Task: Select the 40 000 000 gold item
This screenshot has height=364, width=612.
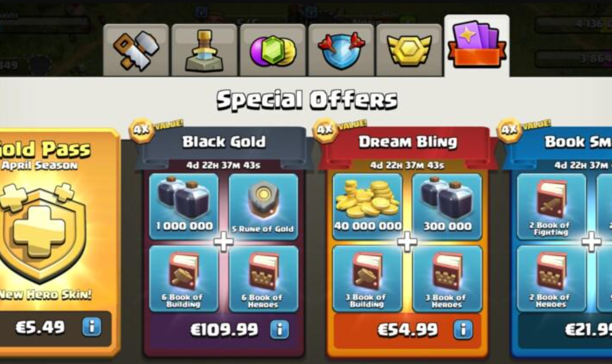Action: tap(367, 206)
